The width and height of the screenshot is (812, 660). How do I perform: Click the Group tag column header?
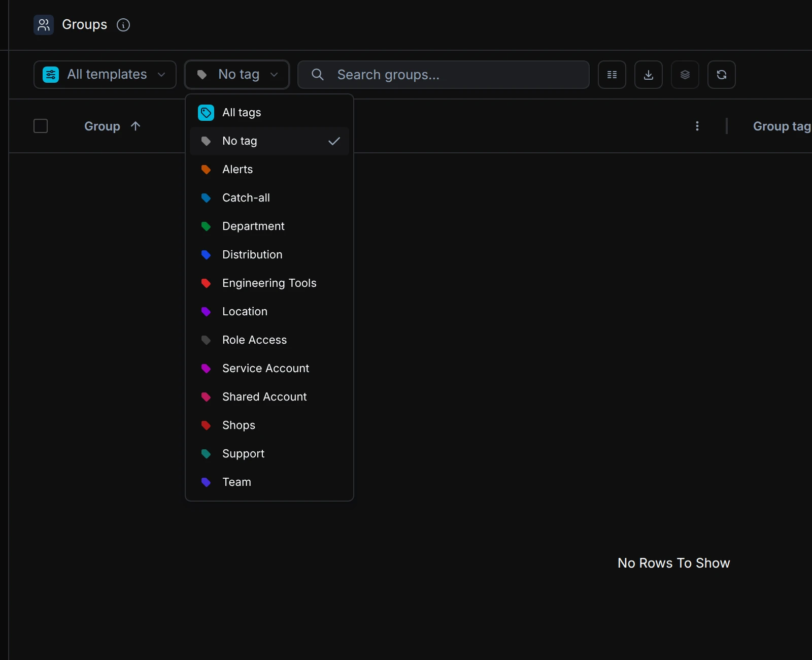tap(782, 126)
